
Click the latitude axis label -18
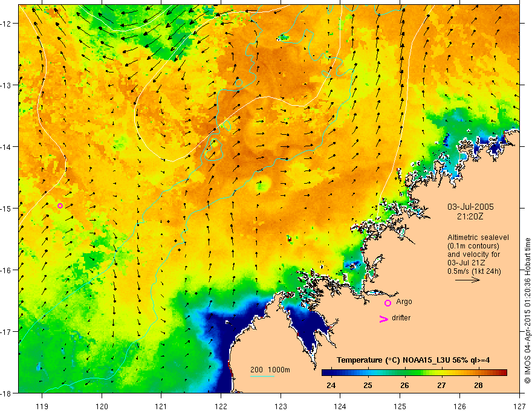click(6, 393)
